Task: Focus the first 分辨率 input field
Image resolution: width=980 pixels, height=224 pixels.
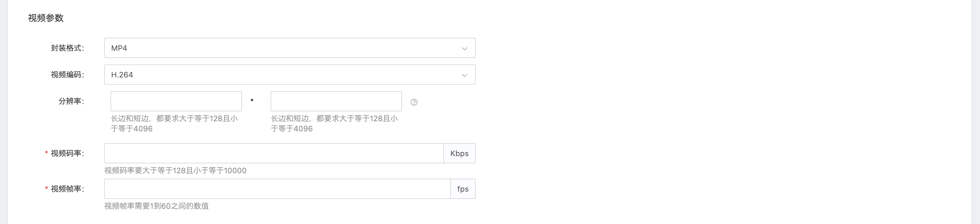Action: click(176, 101)
